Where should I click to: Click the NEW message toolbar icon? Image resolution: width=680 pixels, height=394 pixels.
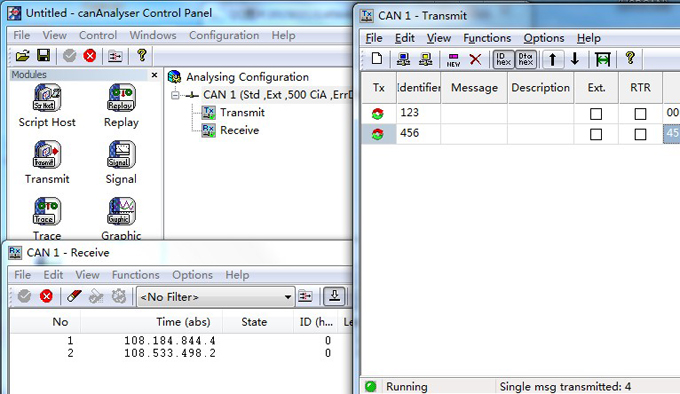pyautogui.click(x=453, y=59)
